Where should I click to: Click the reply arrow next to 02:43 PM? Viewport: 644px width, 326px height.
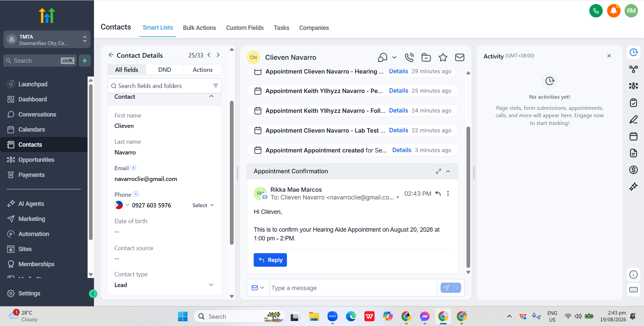(x=438, y=193)
